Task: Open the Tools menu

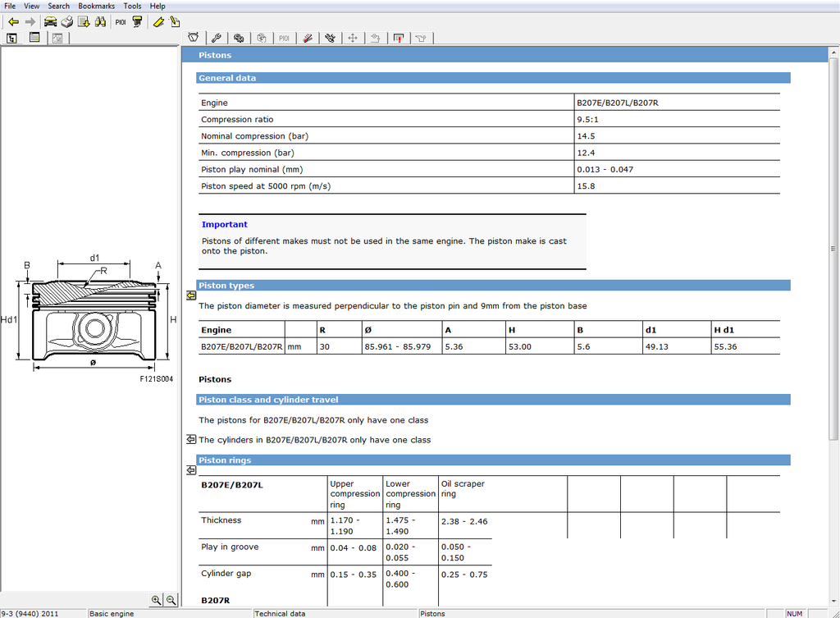Action: pos(132,6)
